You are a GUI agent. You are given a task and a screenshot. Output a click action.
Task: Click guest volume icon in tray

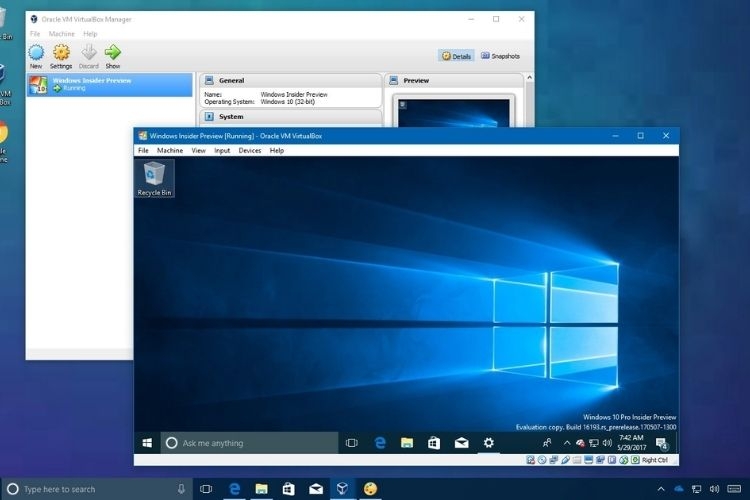point(607,443)
